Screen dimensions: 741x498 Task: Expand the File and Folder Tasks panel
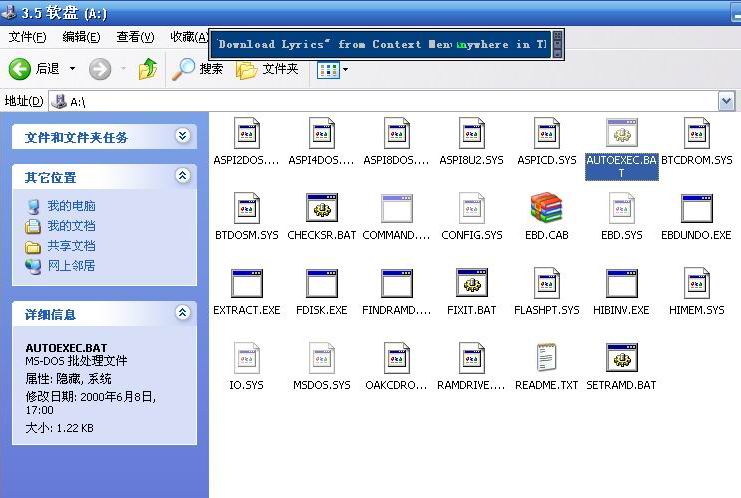[183, 136]
